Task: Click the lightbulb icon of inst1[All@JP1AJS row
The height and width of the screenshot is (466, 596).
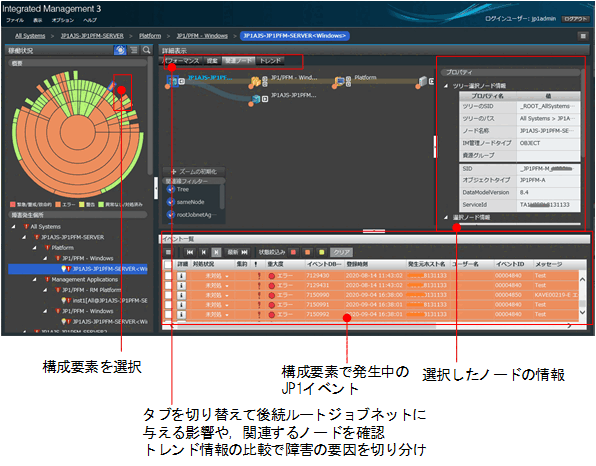Action: 64,300
